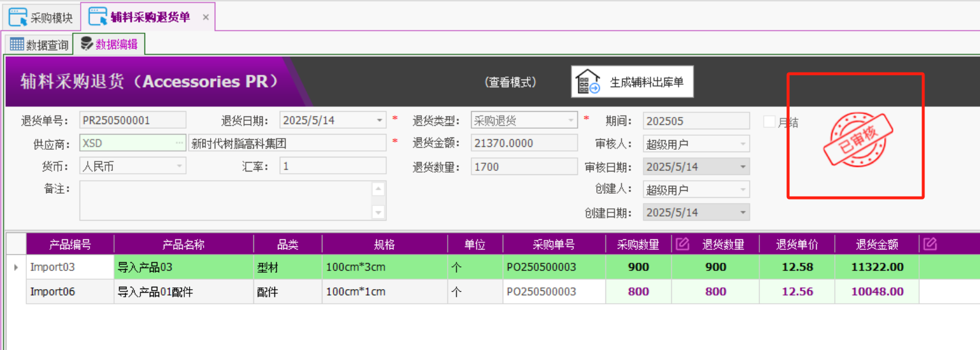The height and width of the screenshot is (350, 980).
Task: Expand the 退货类型 combo box
Action: pos(570,121)
